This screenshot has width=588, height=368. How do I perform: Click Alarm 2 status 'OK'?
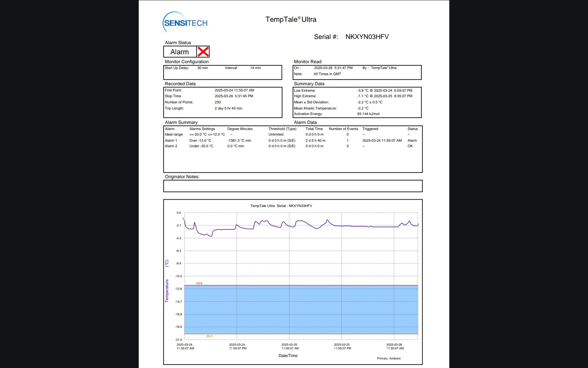point(410,146)
